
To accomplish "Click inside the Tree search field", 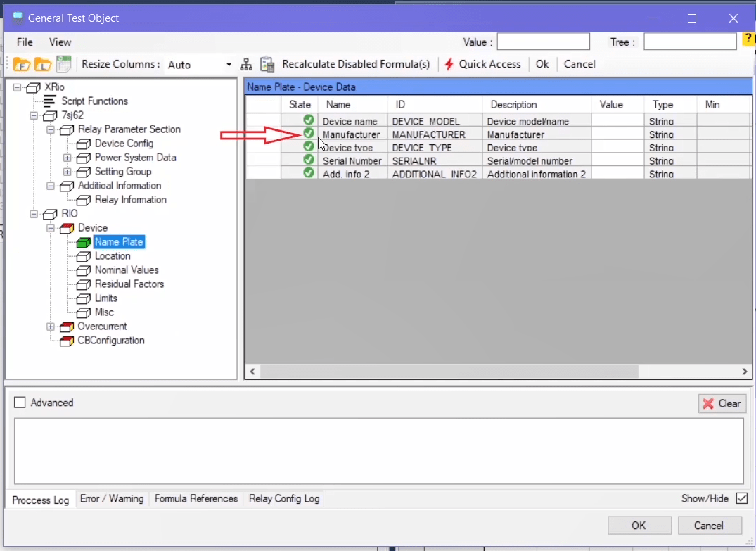I will [688, 42].
